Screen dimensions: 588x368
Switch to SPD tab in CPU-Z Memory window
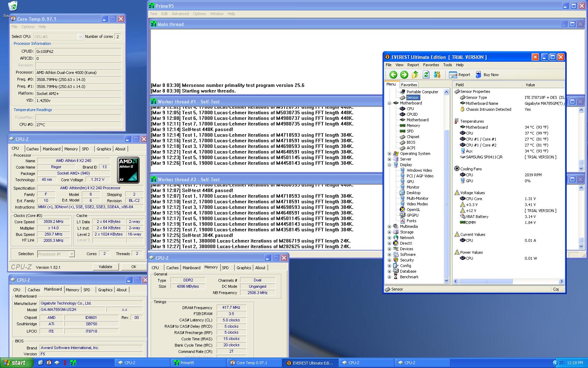[x=225, y=268]
